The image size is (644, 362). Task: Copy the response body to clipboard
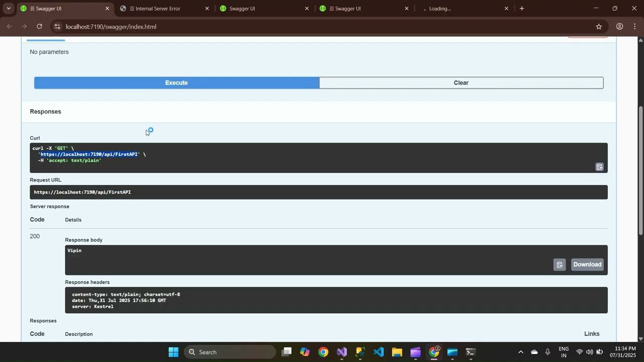pyautogui.click(x=559, y=264)
